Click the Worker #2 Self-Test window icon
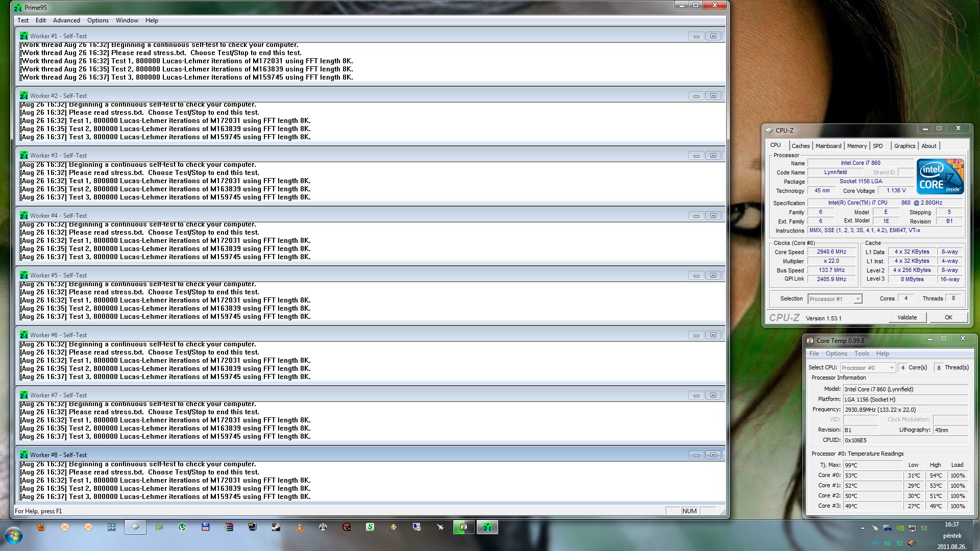The width and height of the screenshot is (980, 551). [x=24, y=95]
